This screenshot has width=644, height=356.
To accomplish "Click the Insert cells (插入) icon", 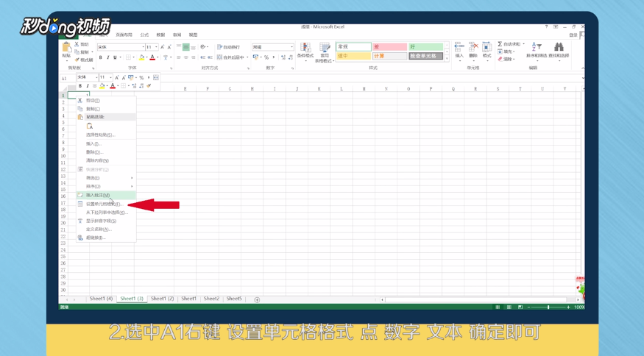I will (459, 47).
